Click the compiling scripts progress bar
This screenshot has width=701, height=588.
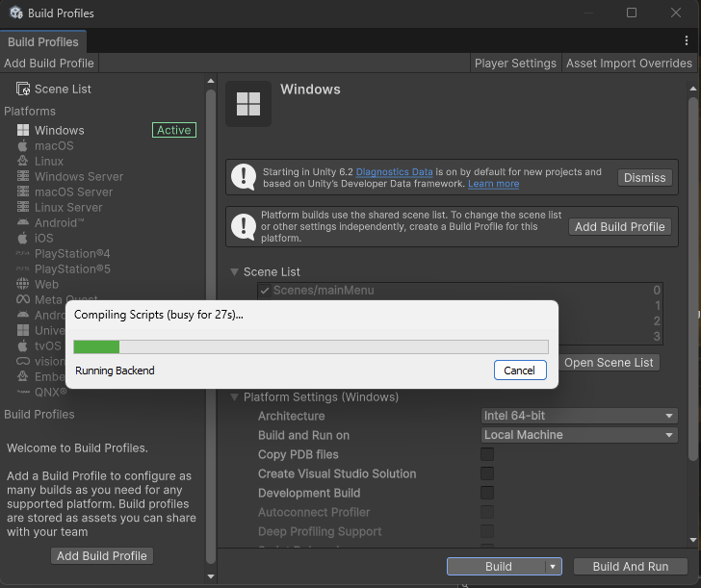click(311, 346)
